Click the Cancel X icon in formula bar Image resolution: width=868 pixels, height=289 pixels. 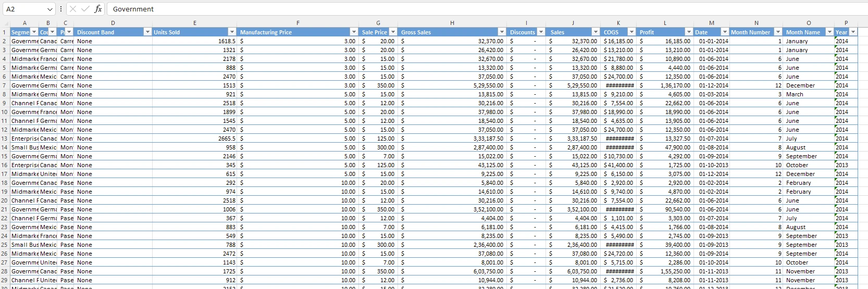click(x=73, y=9)
